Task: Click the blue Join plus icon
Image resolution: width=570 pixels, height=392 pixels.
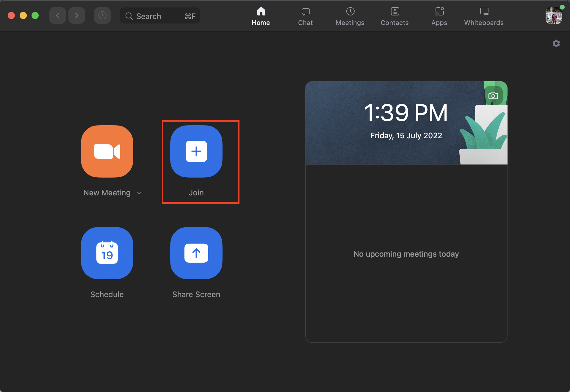Action: click(x=196, y=151)
